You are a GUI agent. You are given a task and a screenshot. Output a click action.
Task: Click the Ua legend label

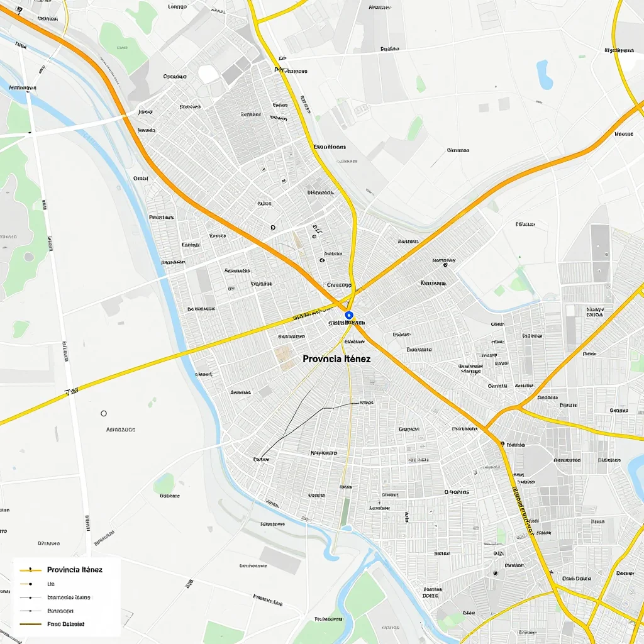[50, 584]
